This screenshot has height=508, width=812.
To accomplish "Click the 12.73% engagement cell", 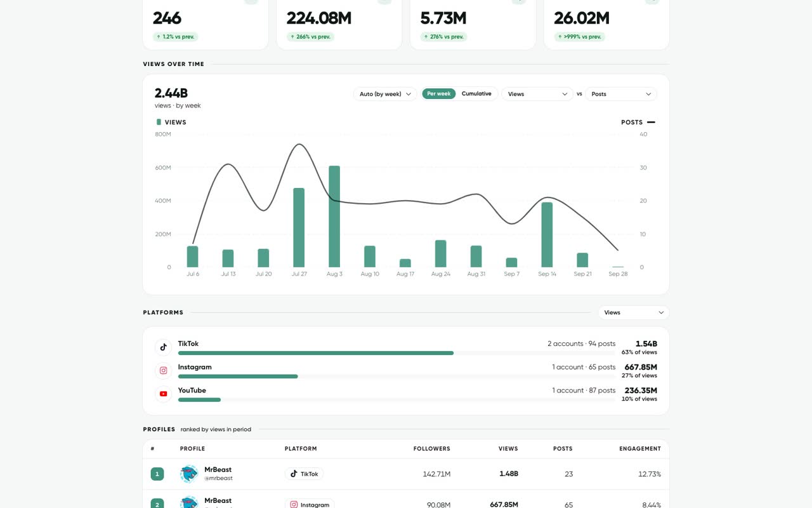I will tap(650, 474).
